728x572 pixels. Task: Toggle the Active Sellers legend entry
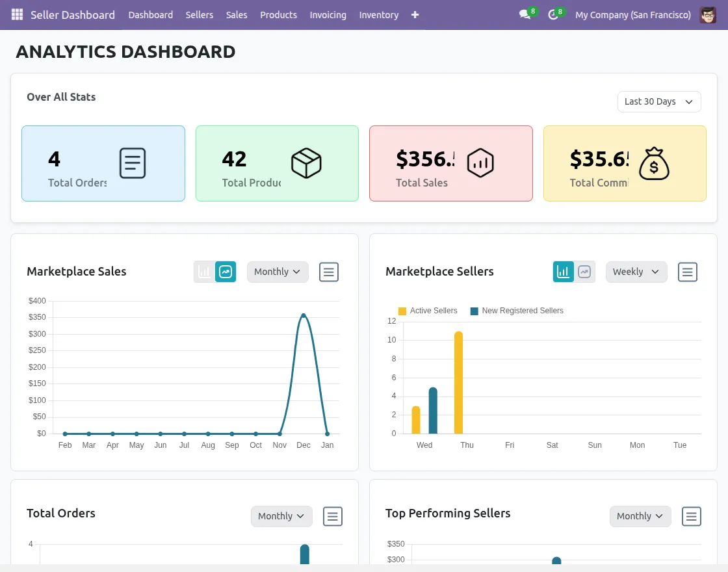coord(427,311)
